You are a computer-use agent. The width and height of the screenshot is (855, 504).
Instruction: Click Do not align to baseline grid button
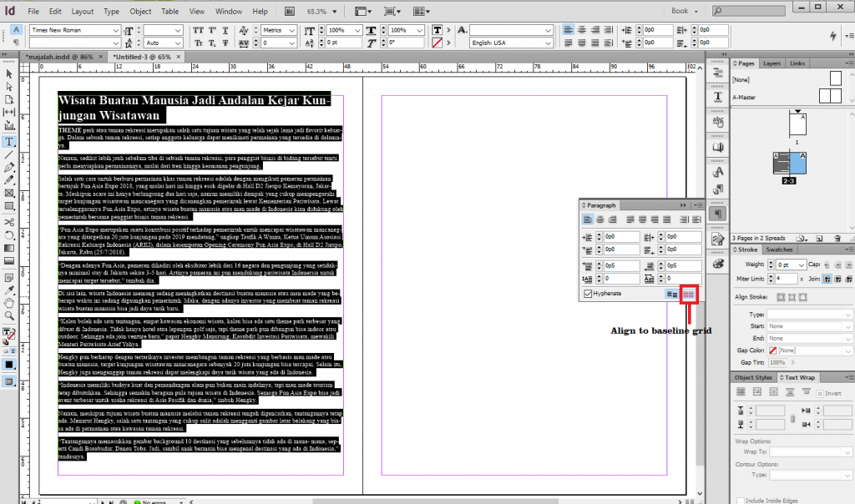pyautogui.click(x=672, y=295)
